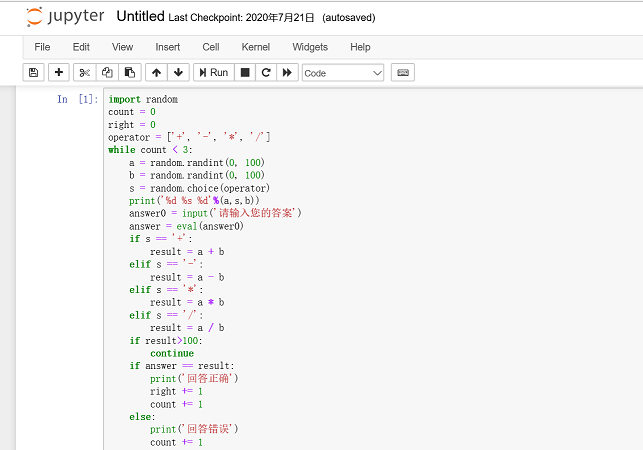Move selected cell down arrow
643x450 pixels.
point(178,73)
